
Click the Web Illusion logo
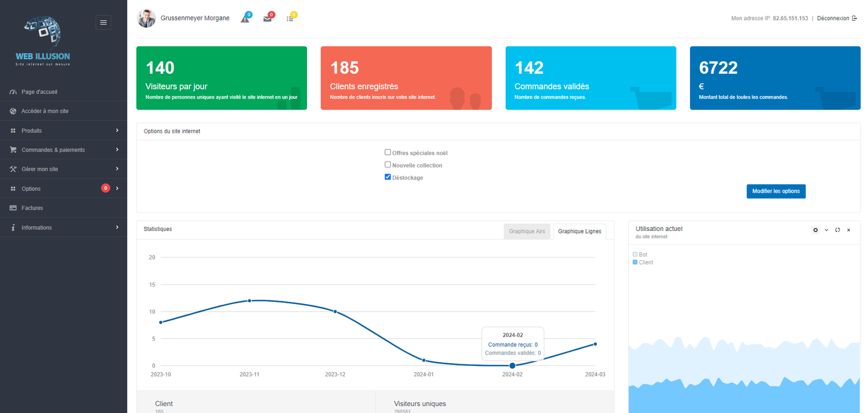(43, 41)
